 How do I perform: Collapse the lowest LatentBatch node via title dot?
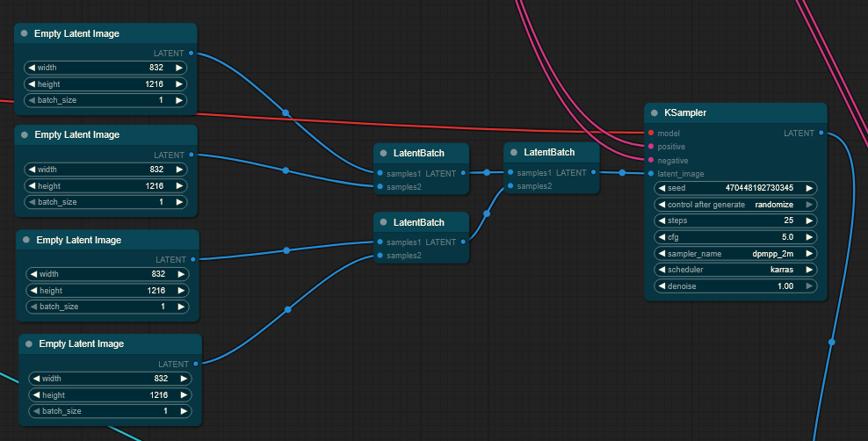[383, 222]
